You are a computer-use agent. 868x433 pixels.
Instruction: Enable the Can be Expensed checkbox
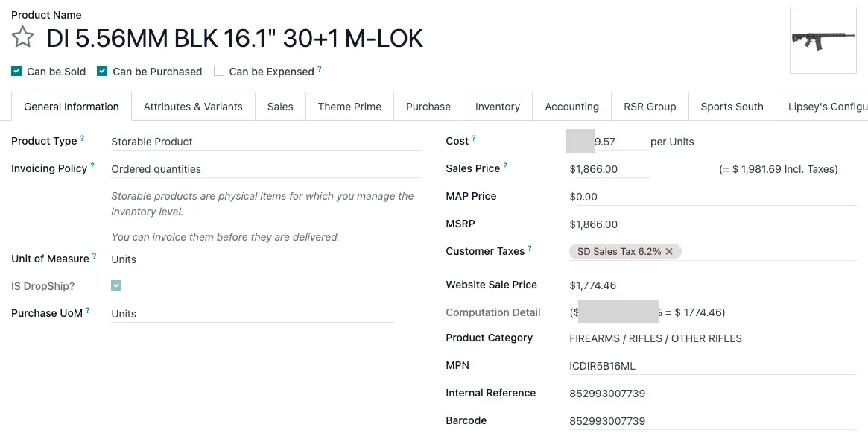[x=219, y=72]
